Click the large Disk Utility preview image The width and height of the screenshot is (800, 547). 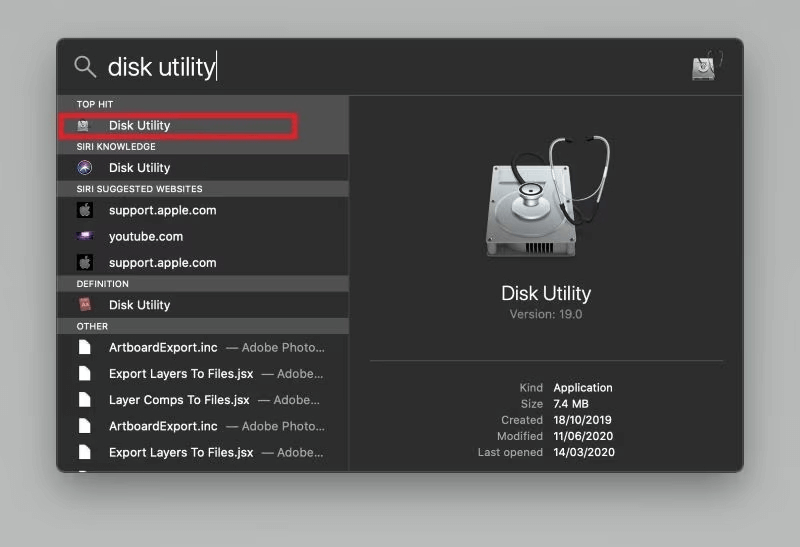point(545,200)
